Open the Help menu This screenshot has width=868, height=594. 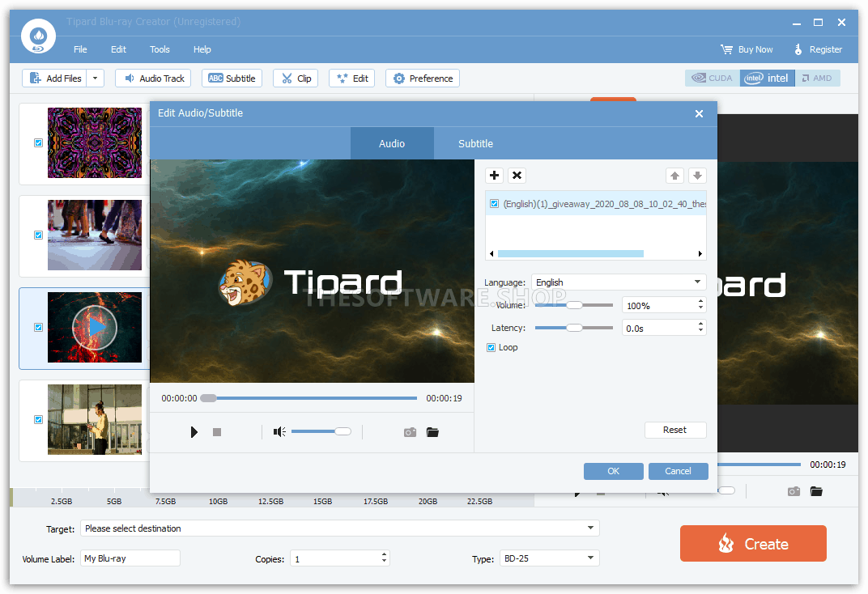[202, 49]
